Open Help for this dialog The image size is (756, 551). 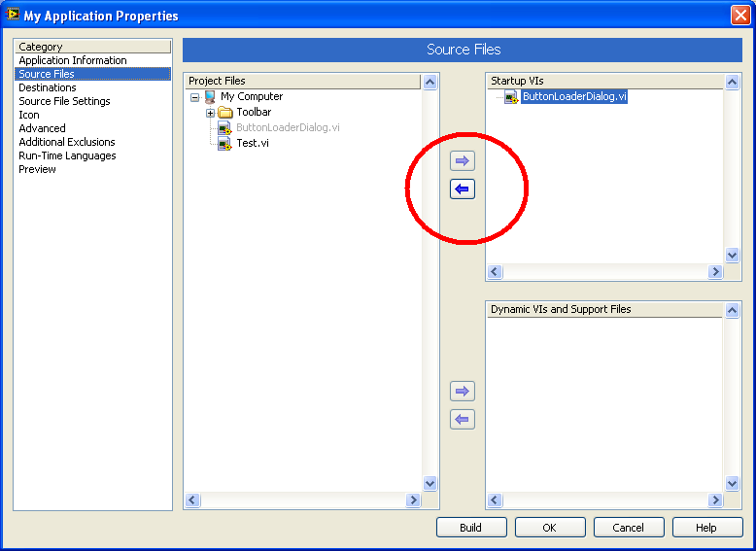click(706, 528)
